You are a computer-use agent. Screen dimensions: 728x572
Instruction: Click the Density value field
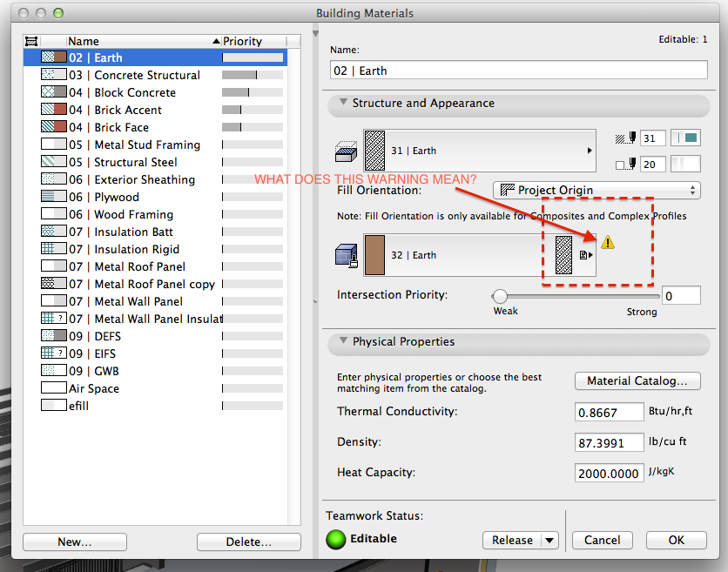[610, 443]
